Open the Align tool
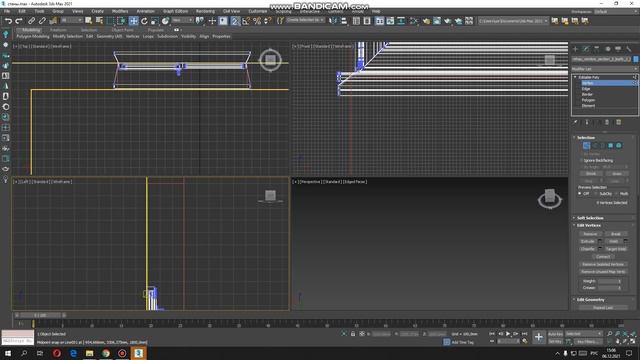 click(344, 20)
